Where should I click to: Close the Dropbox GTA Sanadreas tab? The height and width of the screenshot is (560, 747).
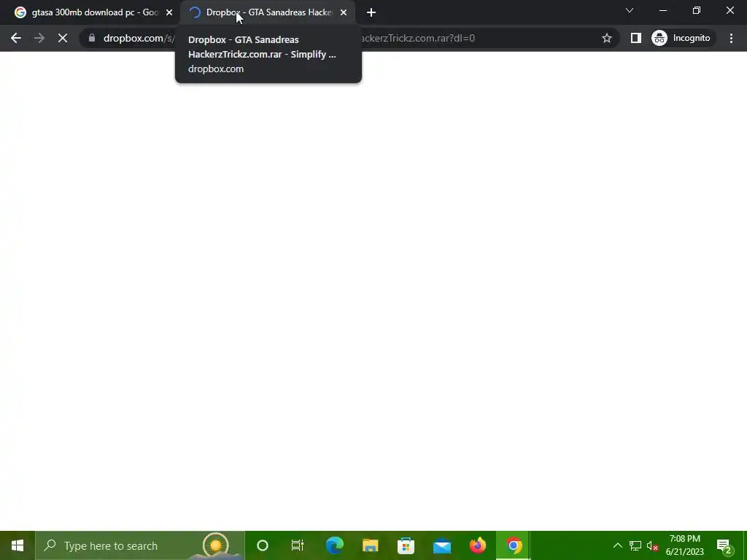[x=344, y=12]
